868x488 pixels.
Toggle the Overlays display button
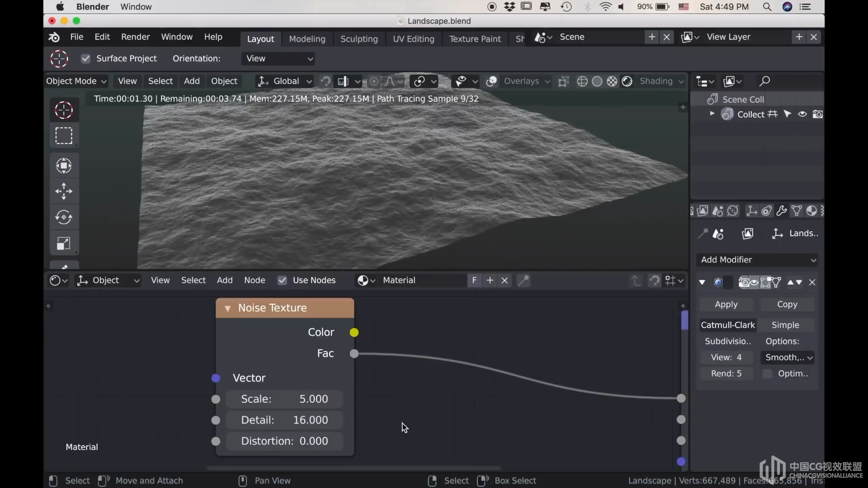491,81
